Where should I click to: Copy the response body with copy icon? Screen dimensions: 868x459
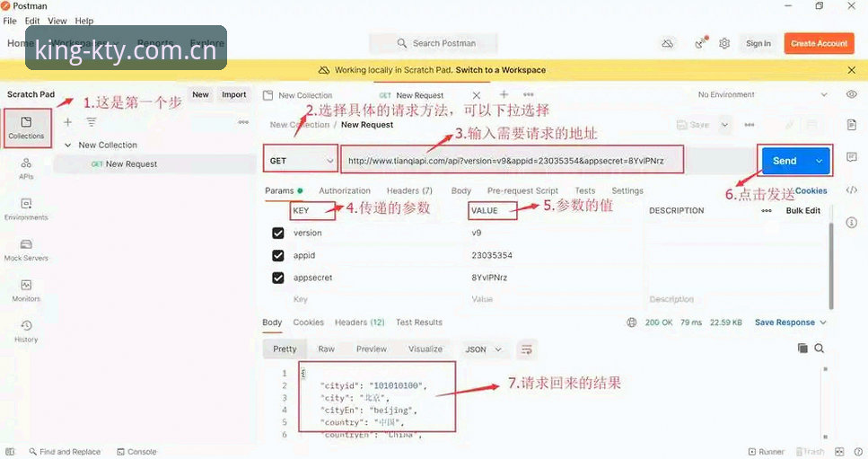(x=802, y=349)
